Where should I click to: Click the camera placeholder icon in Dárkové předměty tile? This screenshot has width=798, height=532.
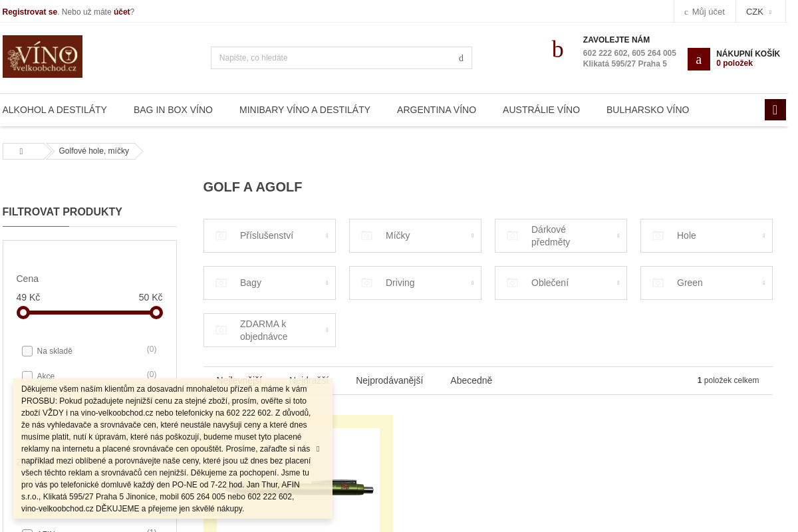(x=513, y=235)
